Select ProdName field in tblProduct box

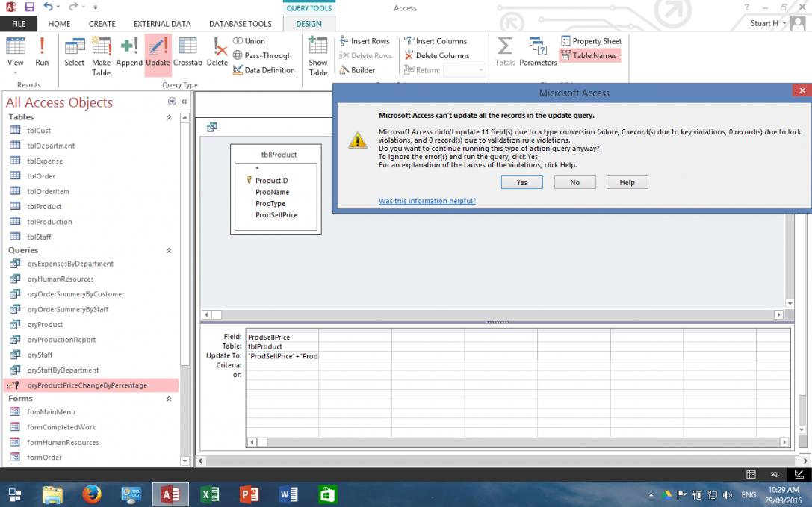pyautogui.click(x=273, y=192)
